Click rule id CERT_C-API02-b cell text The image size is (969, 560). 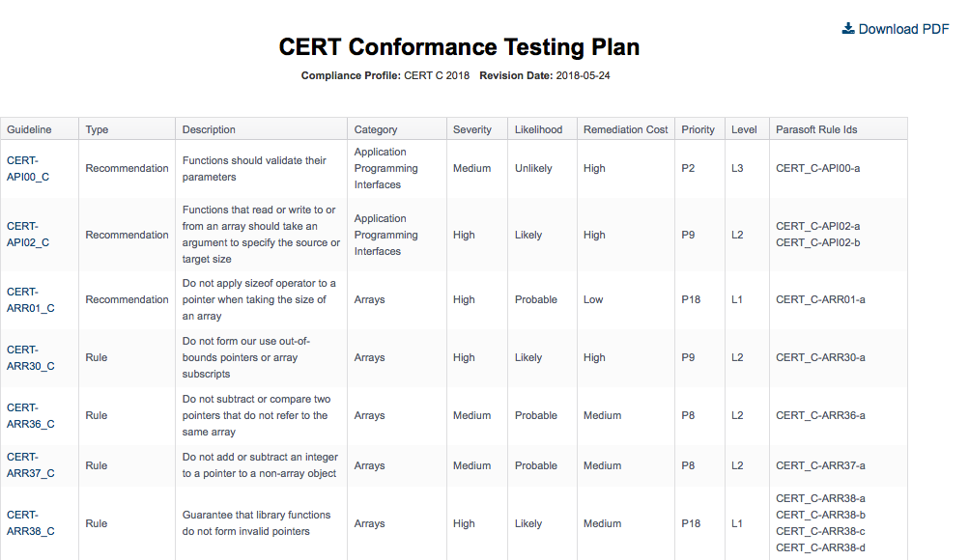pos(817,243)
